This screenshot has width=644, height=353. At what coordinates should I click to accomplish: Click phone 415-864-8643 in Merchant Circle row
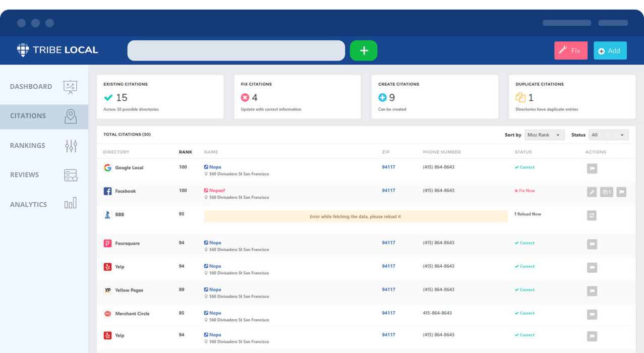[437, 313]
